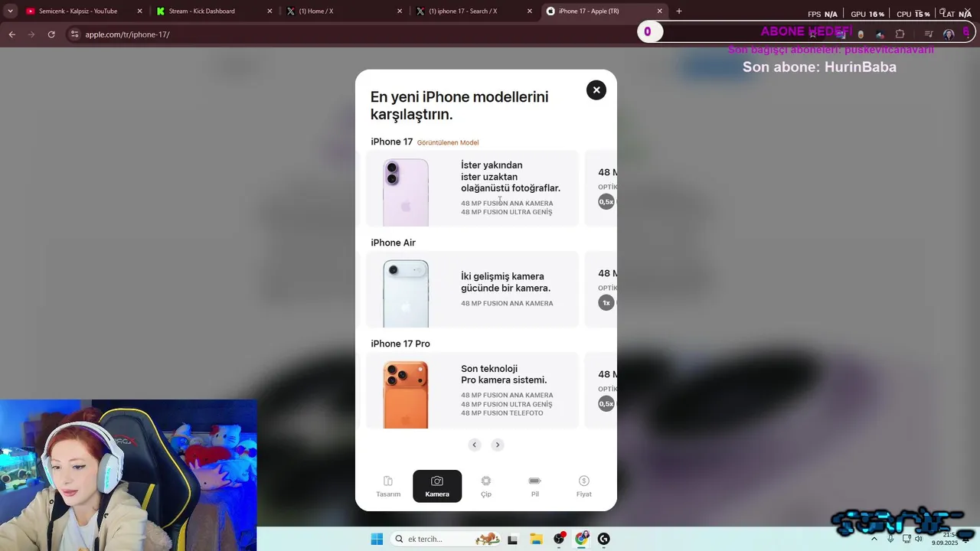980x551 pixels.
Task: View site information icon in address bar
Action: pyautogui.click(x=74, y=34)
